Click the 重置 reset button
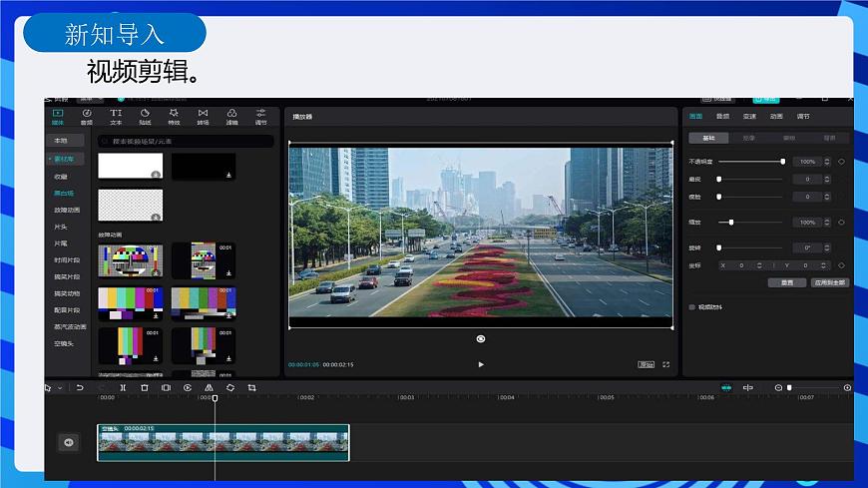 (x=786, y=282)
